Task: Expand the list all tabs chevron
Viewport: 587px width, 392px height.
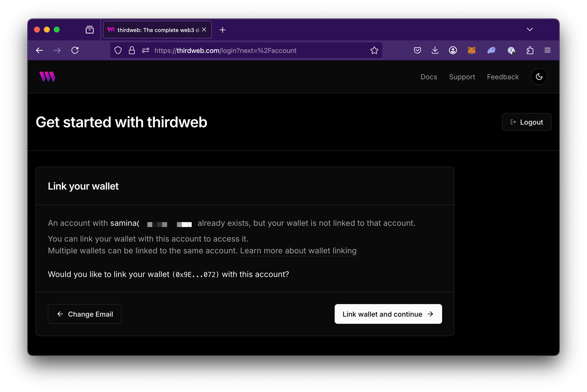Action: point(529,30)
